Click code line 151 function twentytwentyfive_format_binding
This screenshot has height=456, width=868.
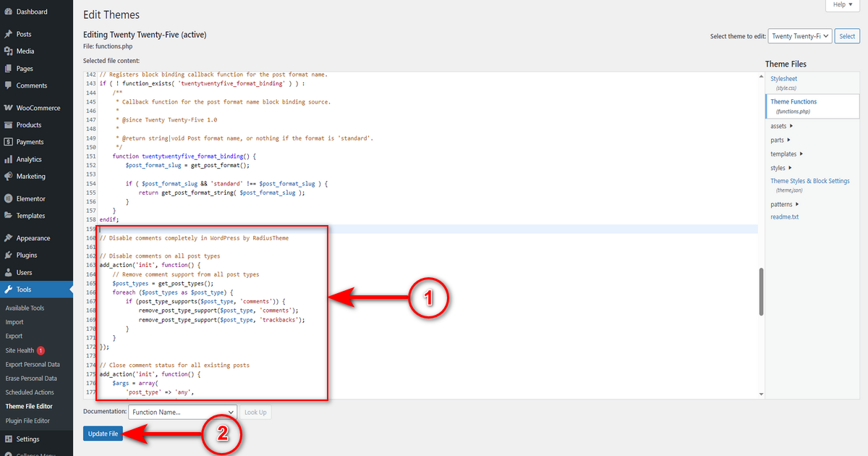pyautogui.click(x=184, y=156)
